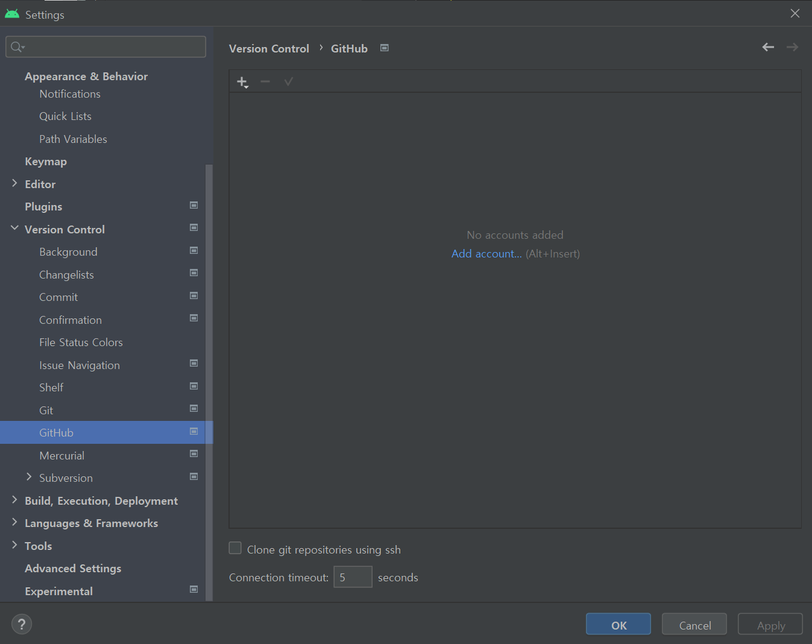Click project icon on Subversion row
The width and height of the screenshot is (812, 644).
click(x=194, y=476)
